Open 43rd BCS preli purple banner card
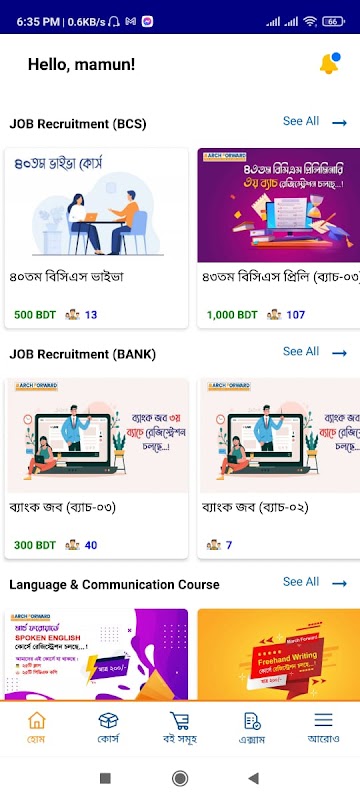The image size is (360, 800). 278,238
